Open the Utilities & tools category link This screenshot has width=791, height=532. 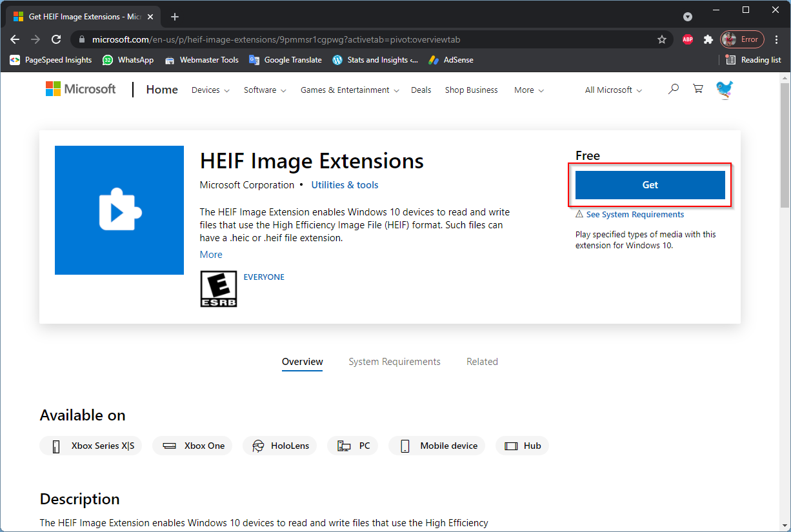coord(345,185)
